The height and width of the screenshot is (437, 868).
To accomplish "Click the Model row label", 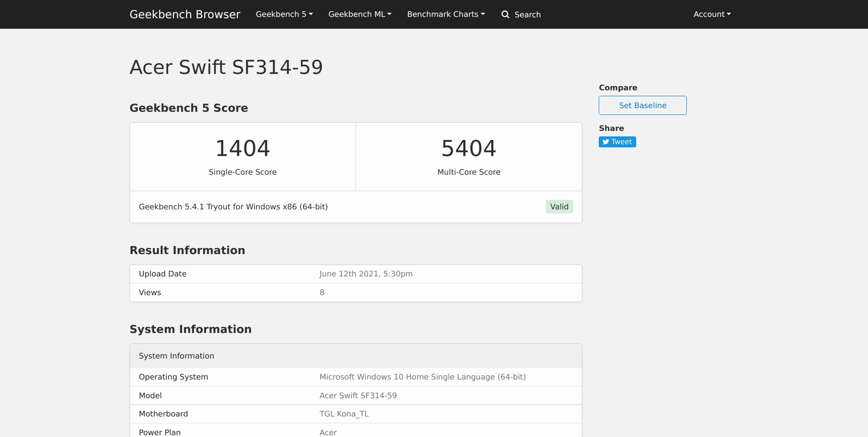I will [150, 395].
